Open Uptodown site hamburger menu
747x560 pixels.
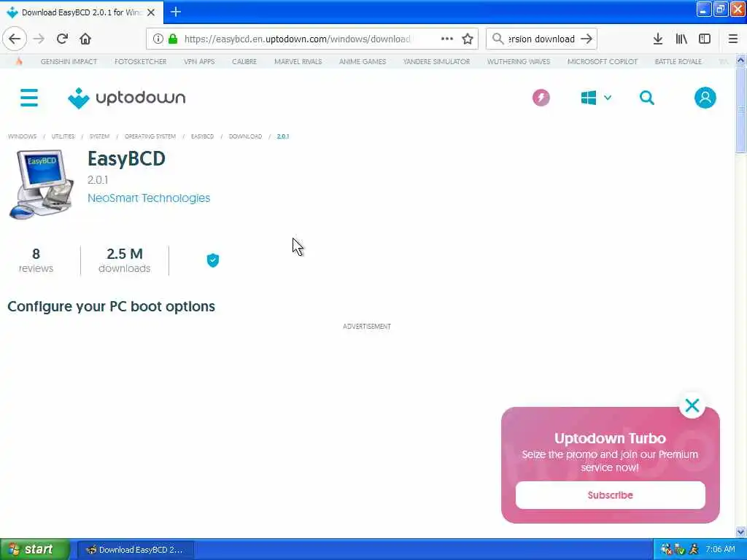[x=29, y=98]
